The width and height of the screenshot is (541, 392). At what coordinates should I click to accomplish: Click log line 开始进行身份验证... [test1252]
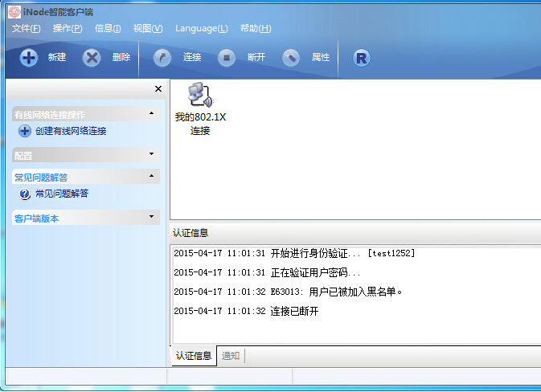click(294, 253)
